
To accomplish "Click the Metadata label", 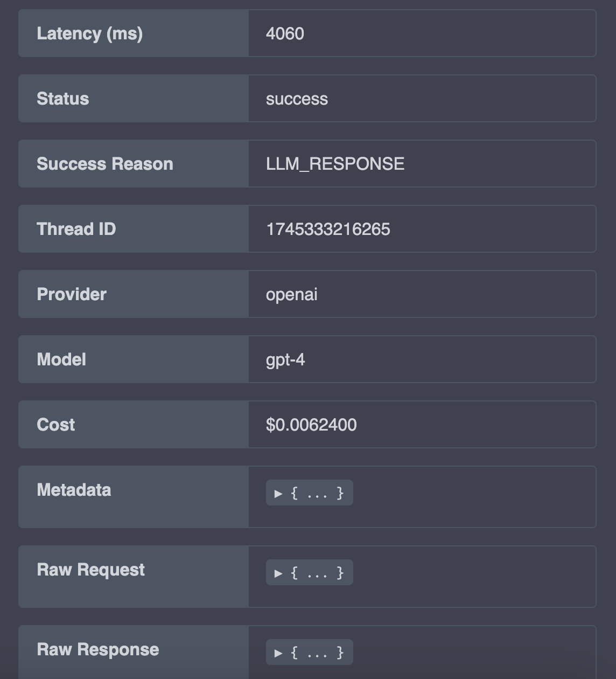I will 74,490.
